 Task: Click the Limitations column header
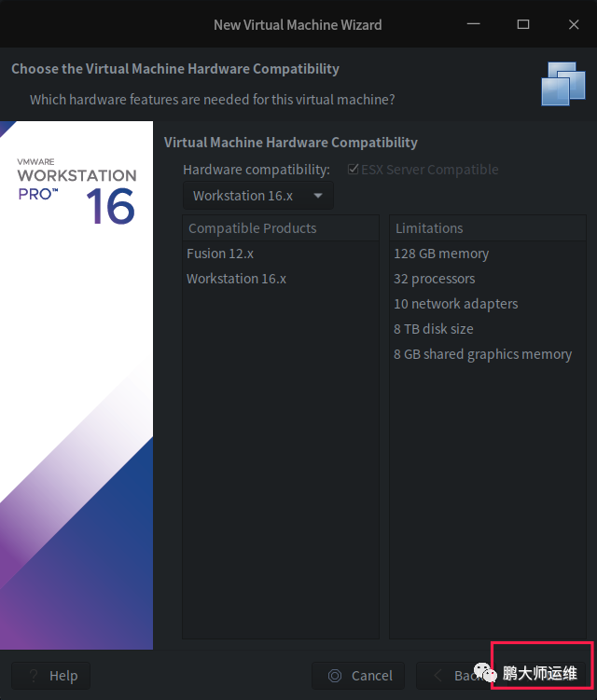pos(488,228)
